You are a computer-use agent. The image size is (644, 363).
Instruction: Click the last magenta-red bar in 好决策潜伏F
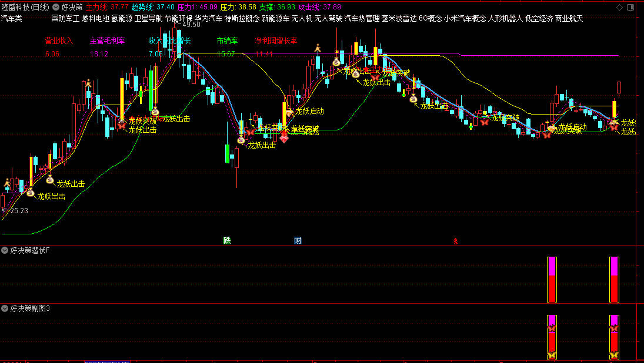click(614, 280)
